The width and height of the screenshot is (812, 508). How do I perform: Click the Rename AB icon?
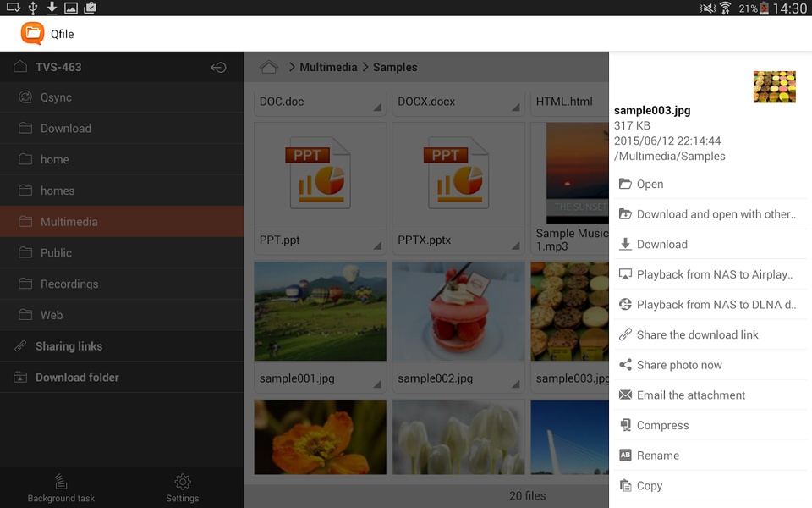(x=626, y=456)
